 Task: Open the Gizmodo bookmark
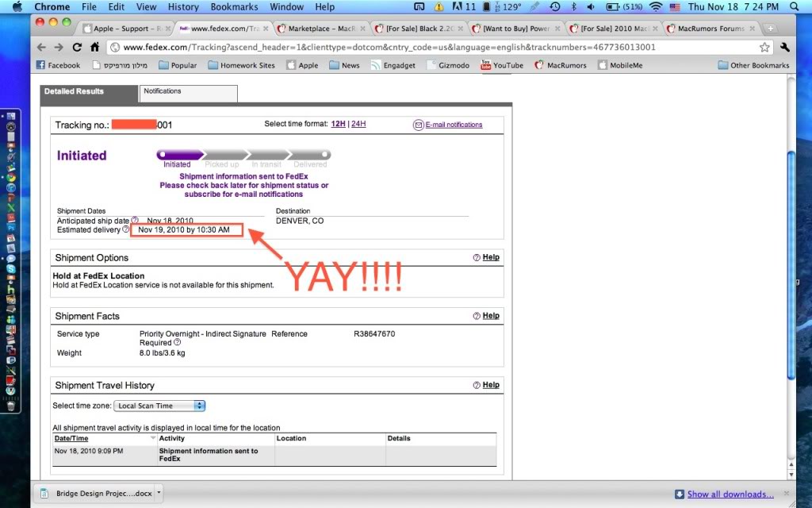(448, 65)
